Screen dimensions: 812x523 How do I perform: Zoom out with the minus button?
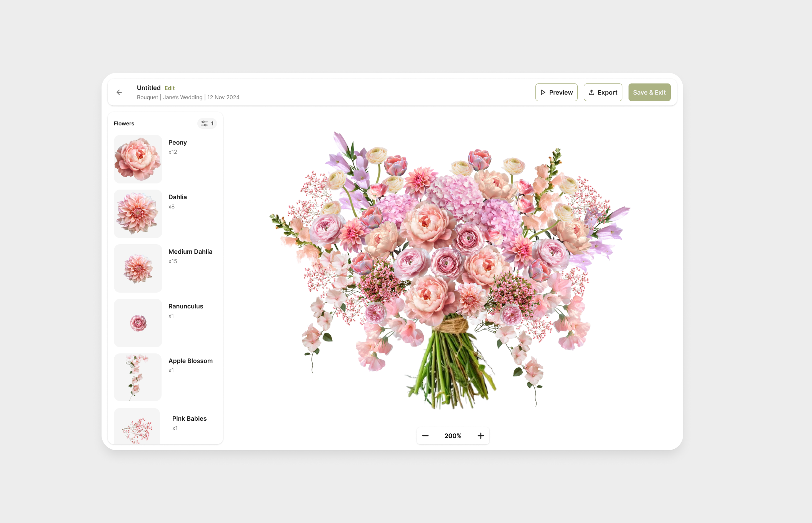point(425,436)
